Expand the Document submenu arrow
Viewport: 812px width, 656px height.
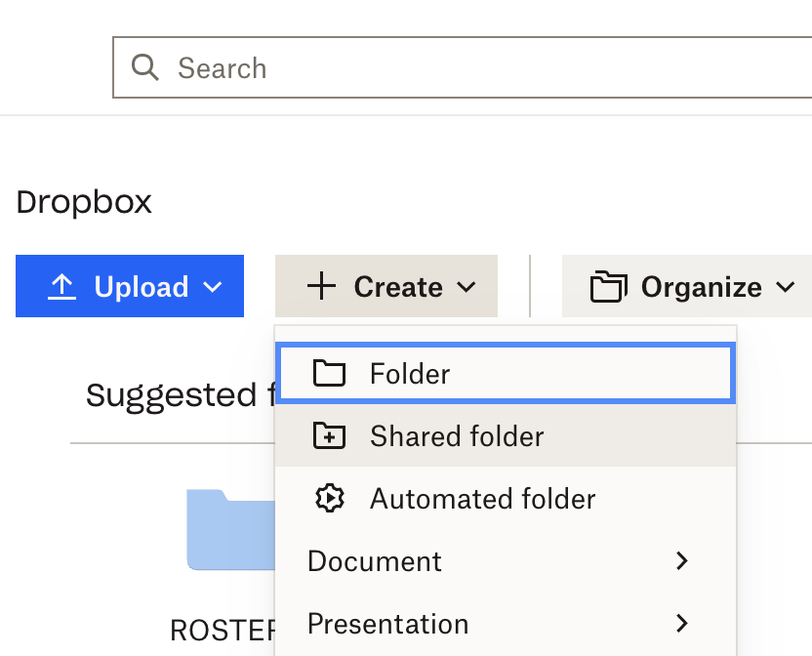click(x=682, y=561)
